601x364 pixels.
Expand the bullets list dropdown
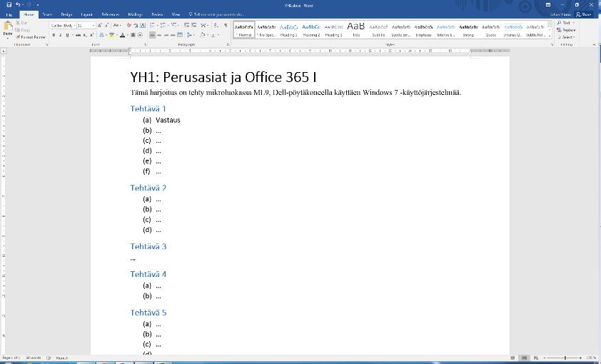pos(157,25)
